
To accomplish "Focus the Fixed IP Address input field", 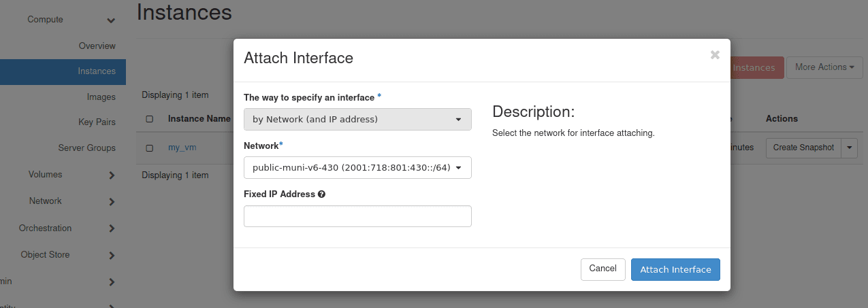I will tap(357, 216).
